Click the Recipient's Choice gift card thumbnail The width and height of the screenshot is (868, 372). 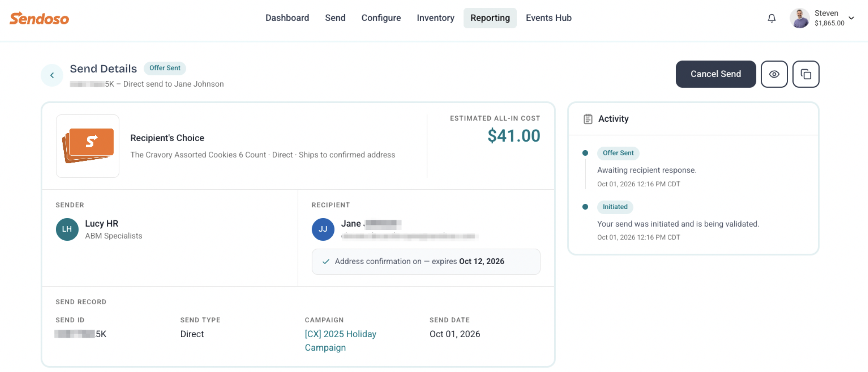(x=88, y=146)
